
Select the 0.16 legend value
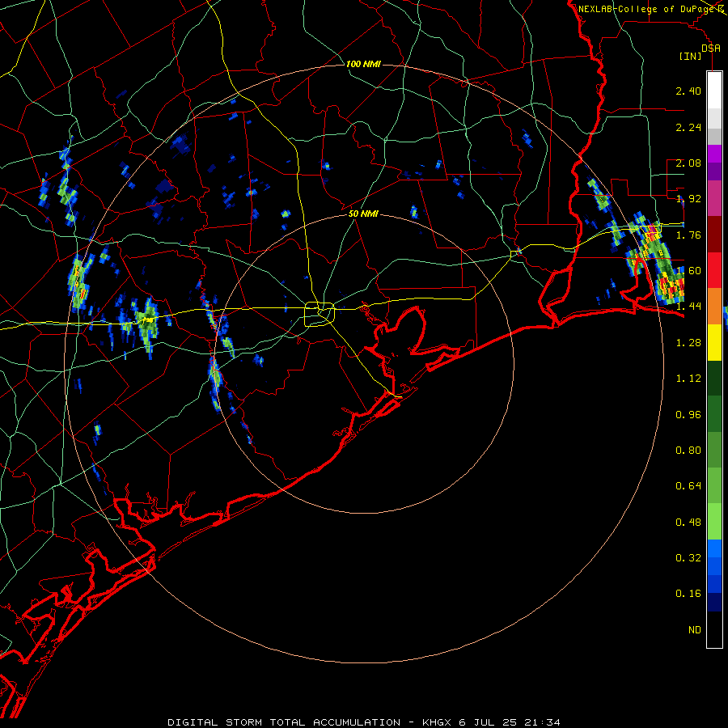[x=688, y=594]
